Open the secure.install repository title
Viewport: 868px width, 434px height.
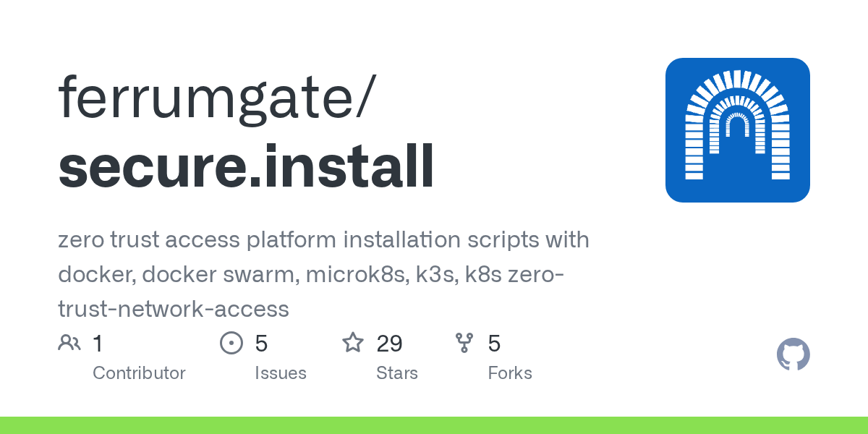247,166
